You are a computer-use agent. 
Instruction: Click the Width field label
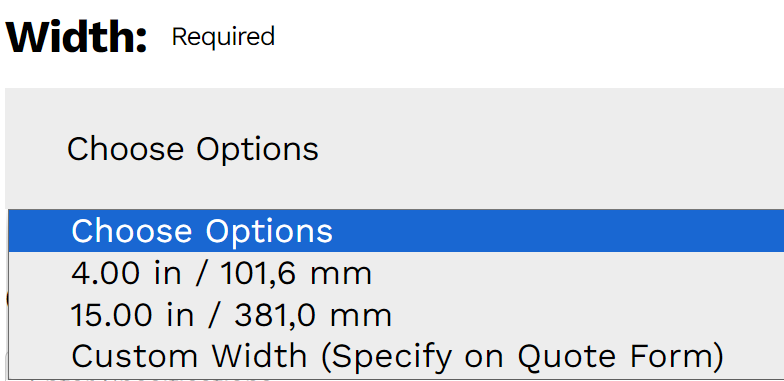click(x=76, y=36)
